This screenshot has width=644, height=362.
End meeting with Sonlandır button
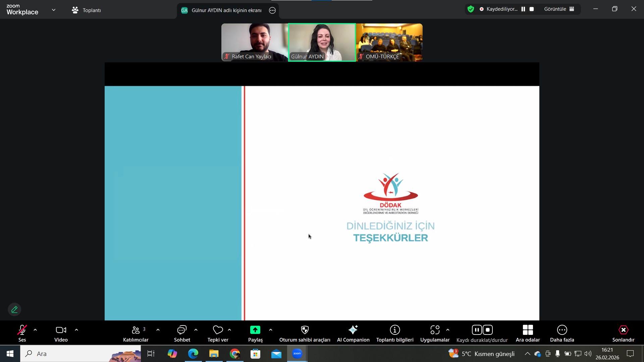pyautogui.click(x=623, y=330)
